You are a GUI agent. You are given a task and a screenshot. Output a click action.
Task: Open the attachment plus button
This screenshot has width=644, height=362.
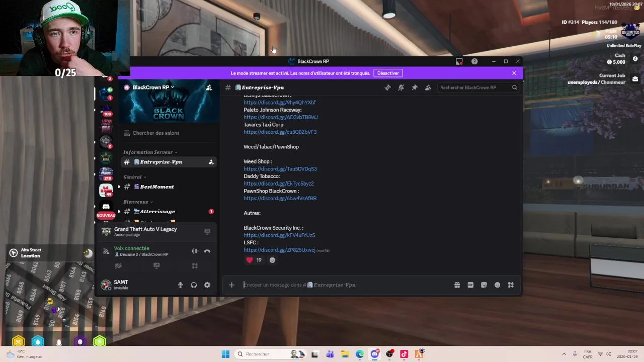[231, 285]
